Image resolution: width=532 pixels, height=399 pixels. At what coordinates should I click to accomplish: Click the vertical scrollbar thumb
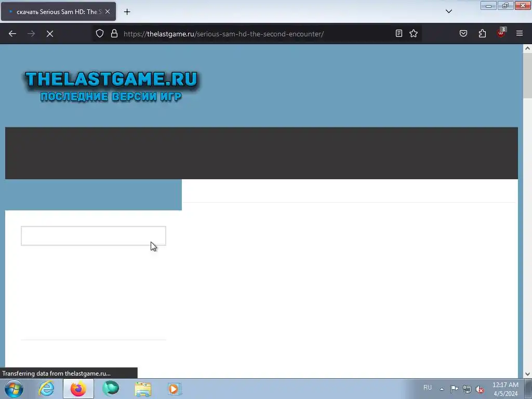point(527,76)
